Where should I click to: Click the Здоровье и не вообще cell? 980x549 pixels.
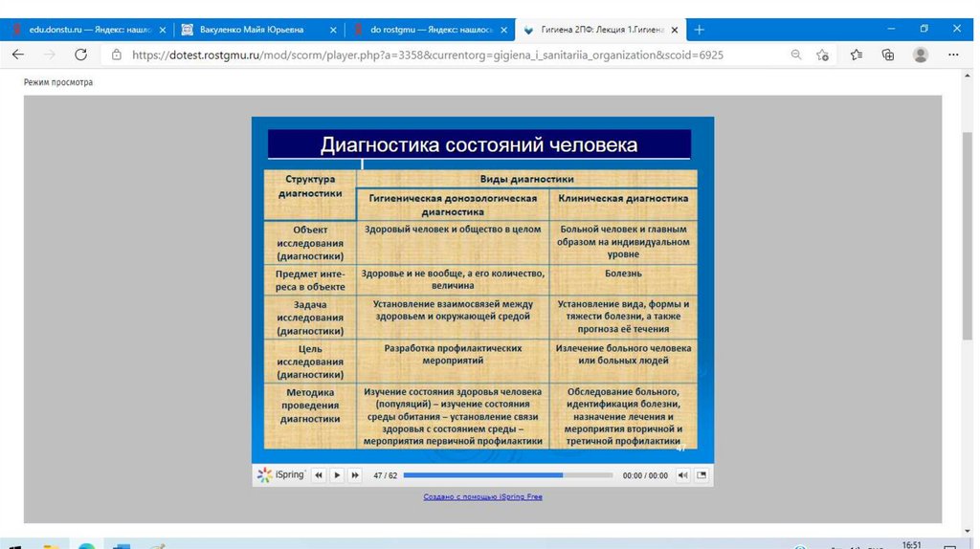[x=453, y=279]
